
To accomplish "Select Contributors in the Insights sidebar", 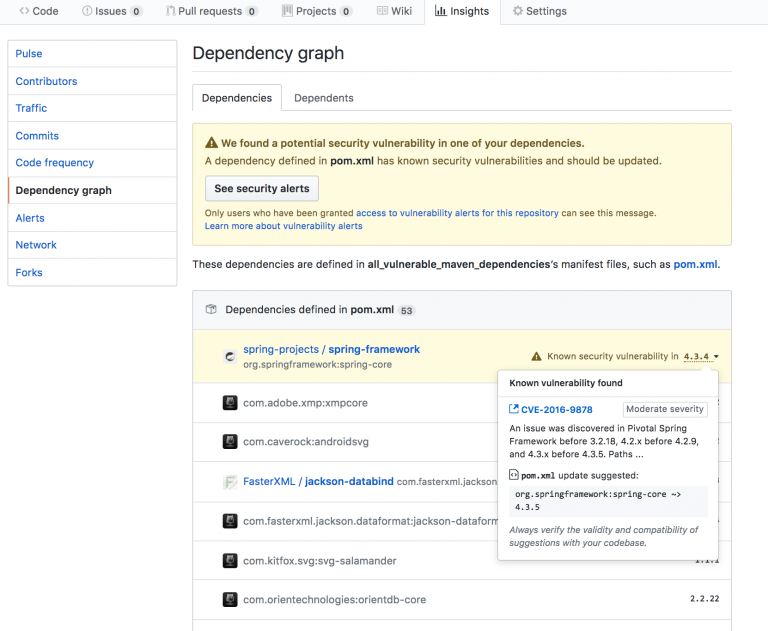I will pyautogui.click(x=46, y=81).
